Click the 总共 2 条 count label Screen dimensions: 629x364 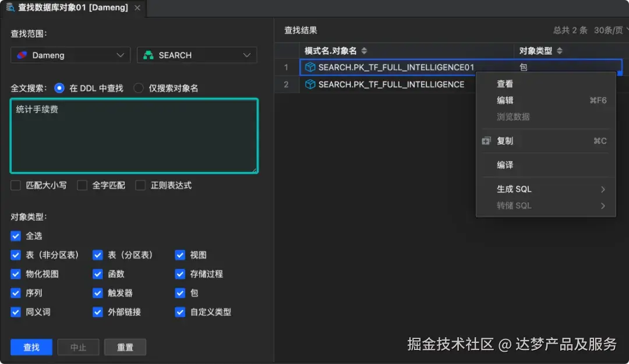pos(570,30)
